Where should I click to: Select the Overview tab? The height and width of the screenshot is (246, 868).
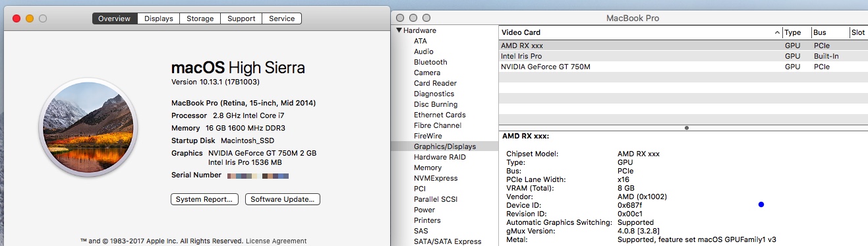tap(115, 18)
